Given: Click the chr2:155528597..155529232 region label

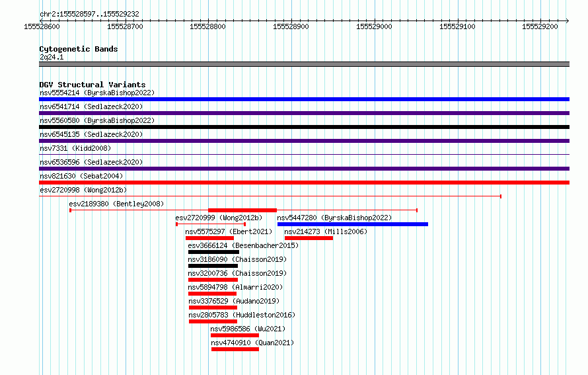Looking at the screenshot, I should coord(89,14).
